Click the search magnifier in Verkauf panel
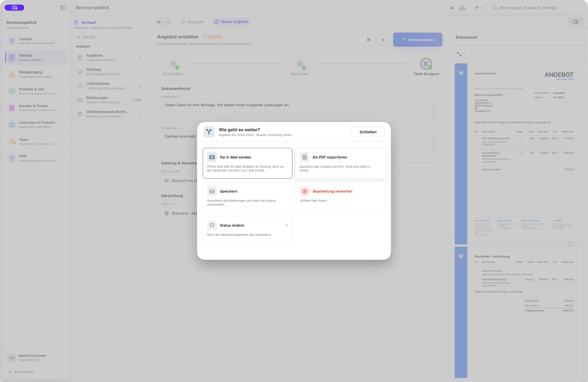588x382 pixels. (x=78, y=37)
